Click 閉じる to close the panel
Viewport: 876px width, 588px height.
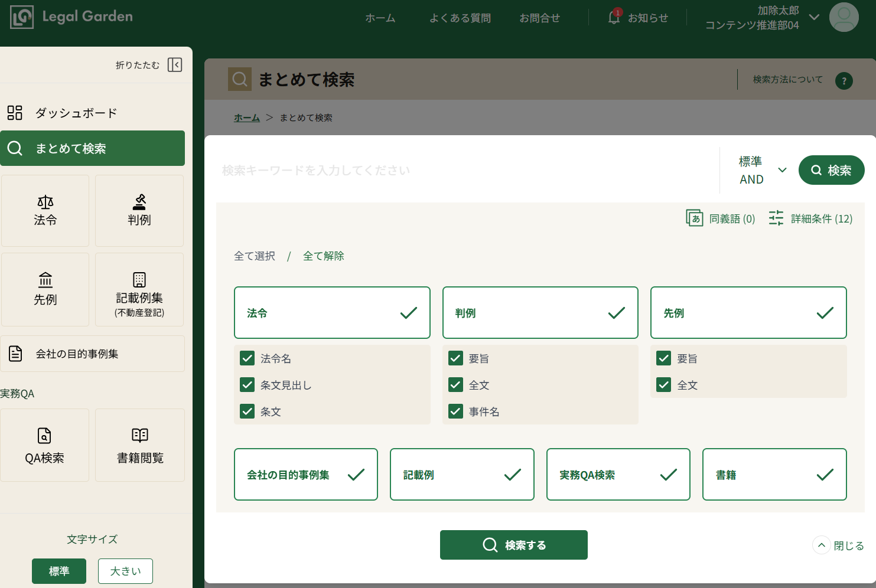(849, 545)
